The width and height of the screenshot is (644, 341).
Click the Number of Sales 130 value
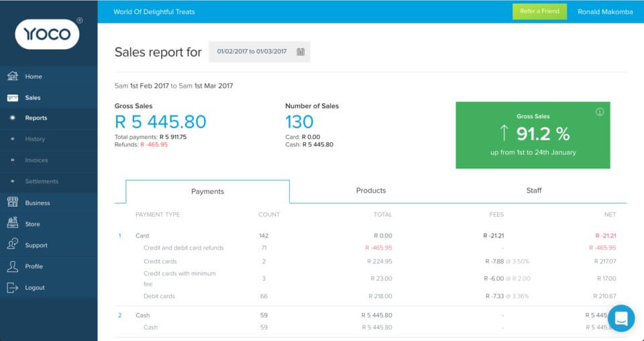299,122
